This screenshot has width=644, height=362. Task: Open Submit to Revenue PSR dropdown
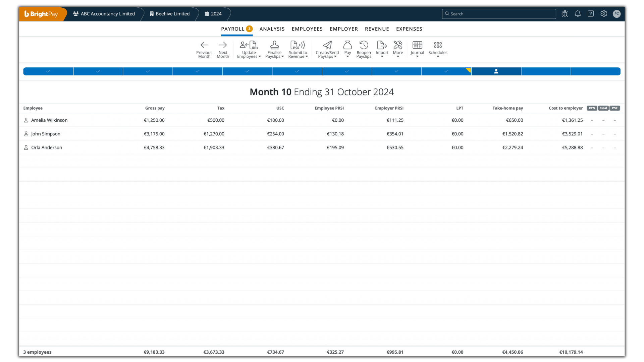coord(298,49)
